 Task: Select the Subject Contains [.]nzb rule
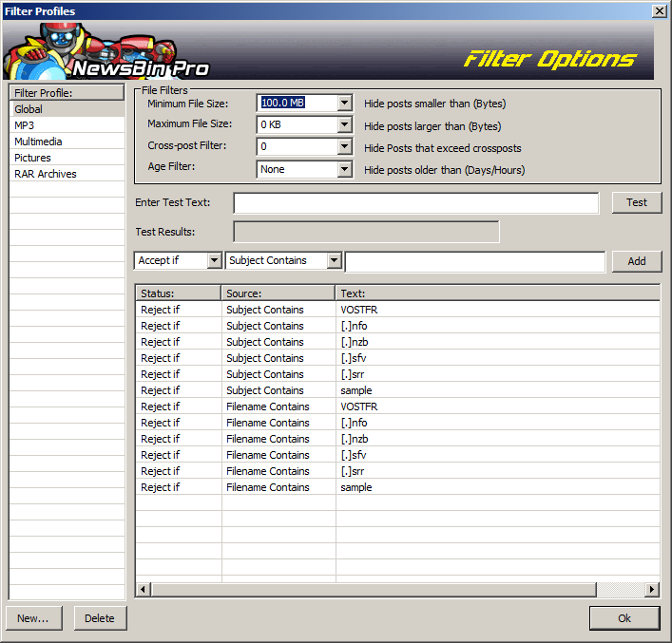pyautogui.click(x=397, y=342)
